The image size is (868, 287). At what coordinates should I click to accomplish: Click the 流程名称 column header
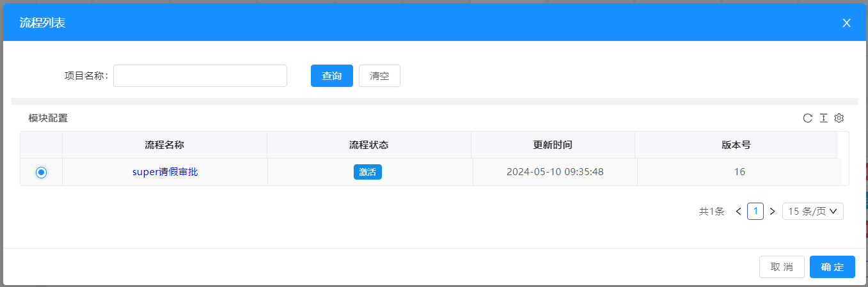[164, 145]
